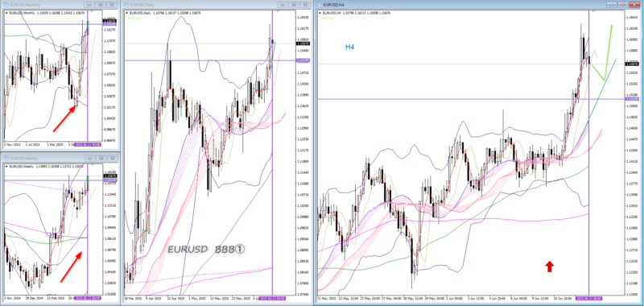Click the purple date label on Monthly time axis
The height and width of the screenshot is (306, 644).
click(88, 144)
